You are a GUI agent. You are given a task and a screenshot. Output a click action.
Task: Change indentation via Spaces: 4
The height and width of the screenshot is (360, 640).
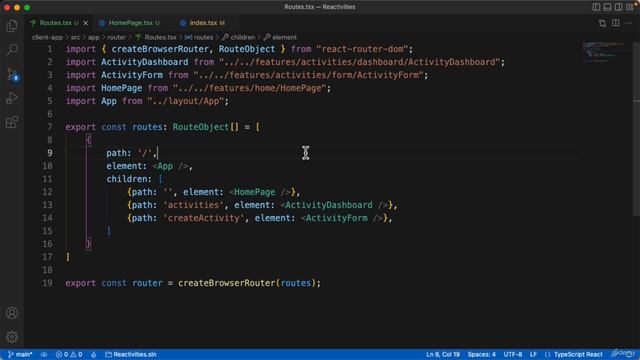(x=482, y=354)
